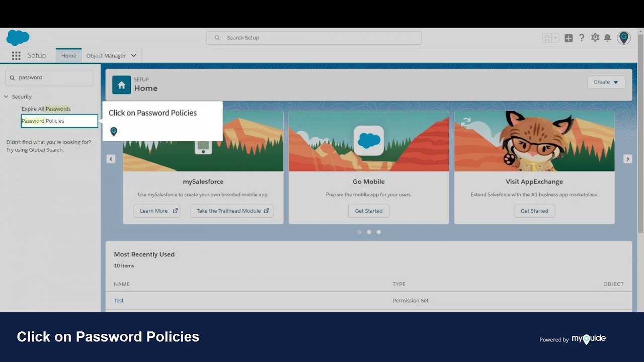Image resolution: width=644 pixels, height=362 pixels.
Task: Collapse the Security tree section
Action: click(x=7, y=97)
